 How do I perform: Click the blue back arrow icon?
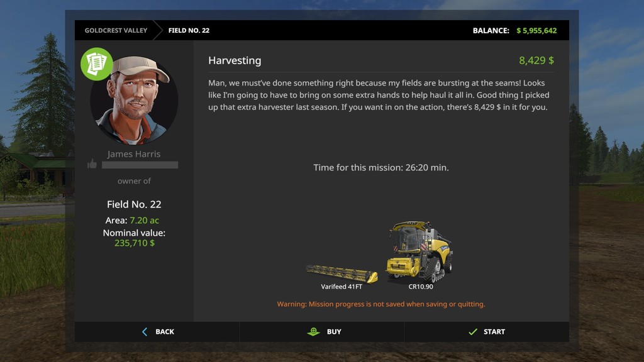[145, 332]
